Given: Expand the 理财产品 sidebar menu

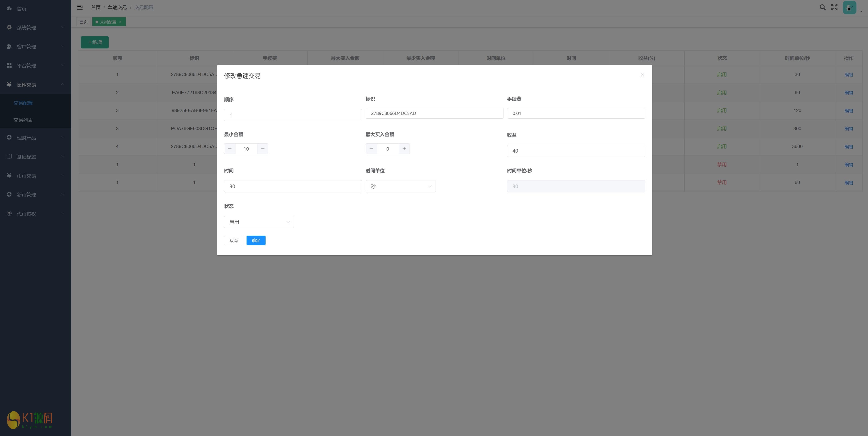Looking at the screenshot, I should pyautogui.click(x=35, y=138).
